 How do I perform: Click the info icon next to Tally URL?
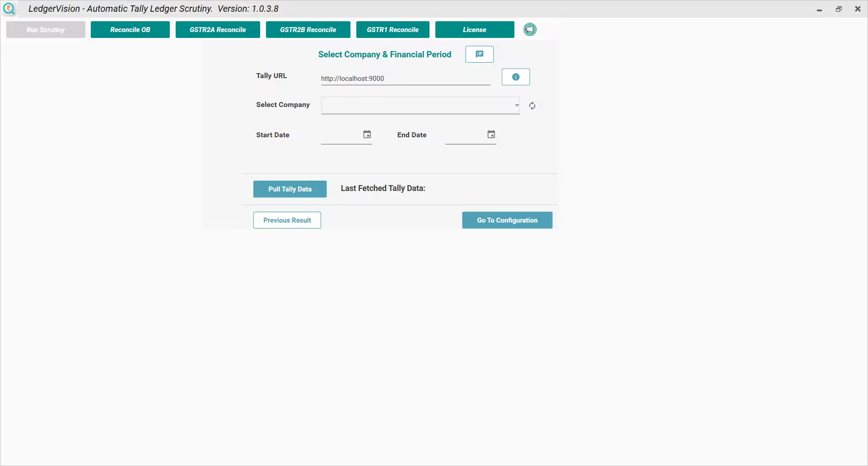point(516,77)
